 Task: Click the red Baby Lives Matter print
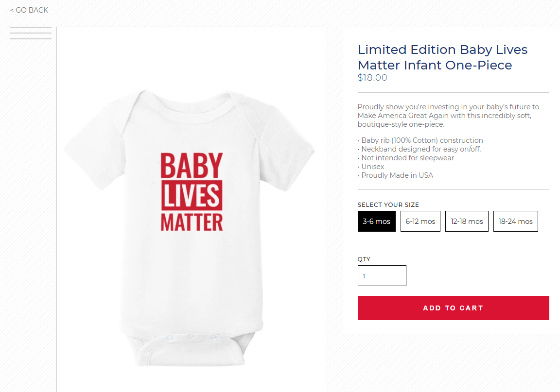coord(192,192)
